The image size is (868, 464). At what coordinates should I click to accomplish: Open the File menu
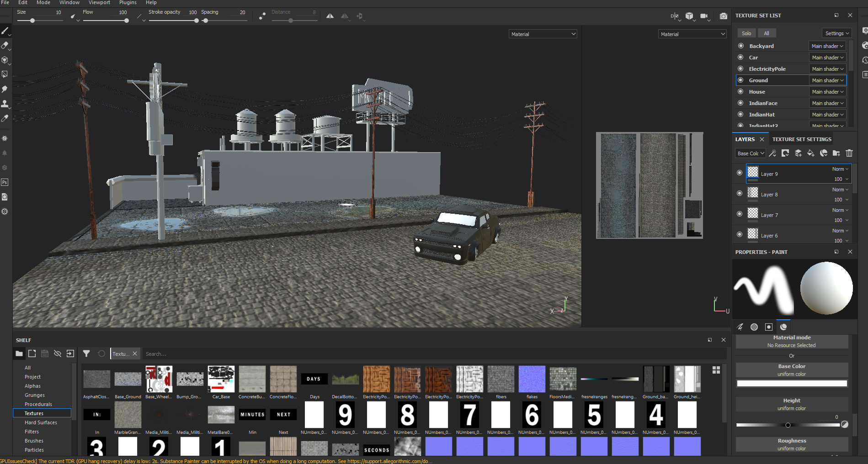(5, 3)
